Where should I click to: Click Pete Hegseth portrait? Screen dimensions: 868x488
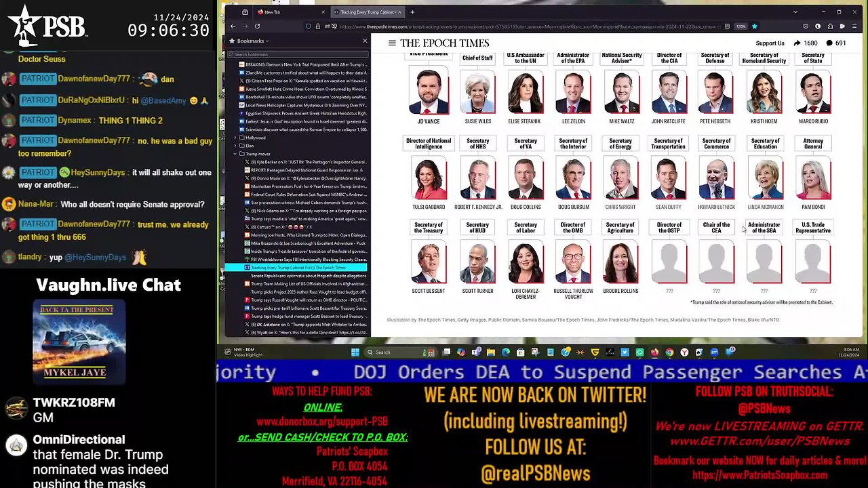point(716,91)
